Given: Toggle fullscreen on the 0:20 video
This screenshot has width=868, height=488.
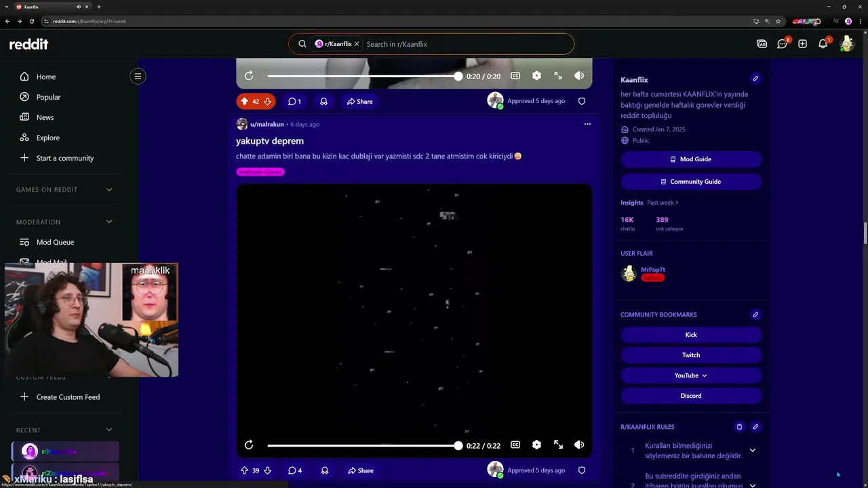Looking at the screenshot, I should pos(558,76).
